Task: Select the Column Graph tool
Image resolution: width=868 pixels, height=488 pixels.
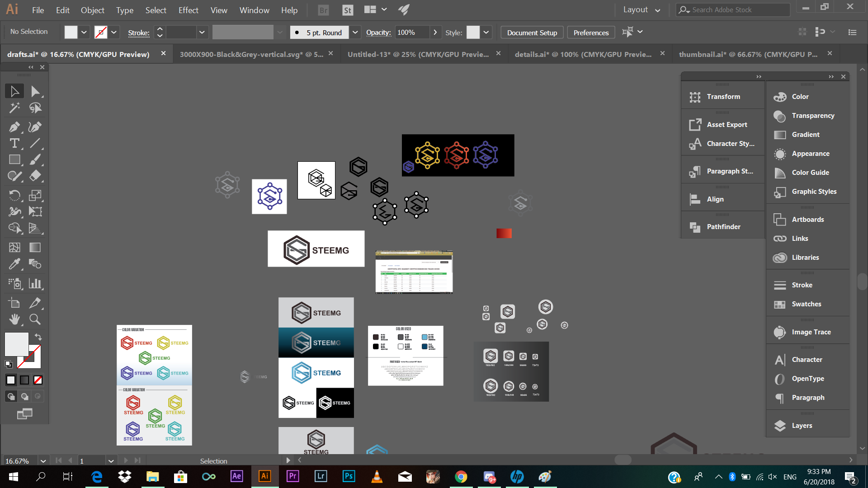Action: click(x=35, y=283)
